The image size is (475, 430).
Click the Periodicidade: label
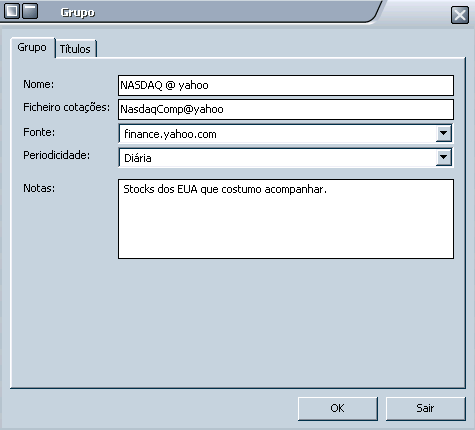click(x=56, y=155)
